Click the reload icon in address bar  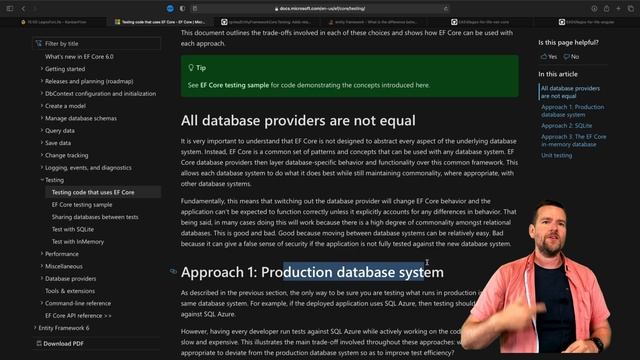coord(446,8)
